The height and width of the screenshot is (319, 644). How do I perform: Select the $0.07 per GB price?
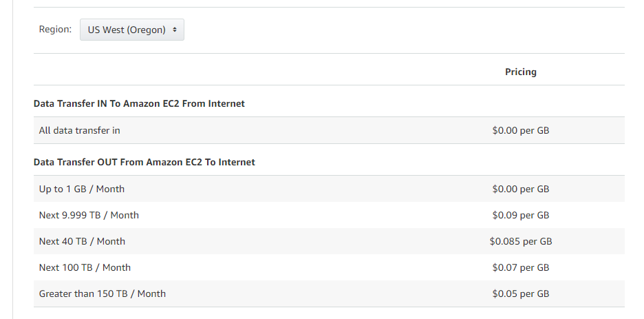520,267
